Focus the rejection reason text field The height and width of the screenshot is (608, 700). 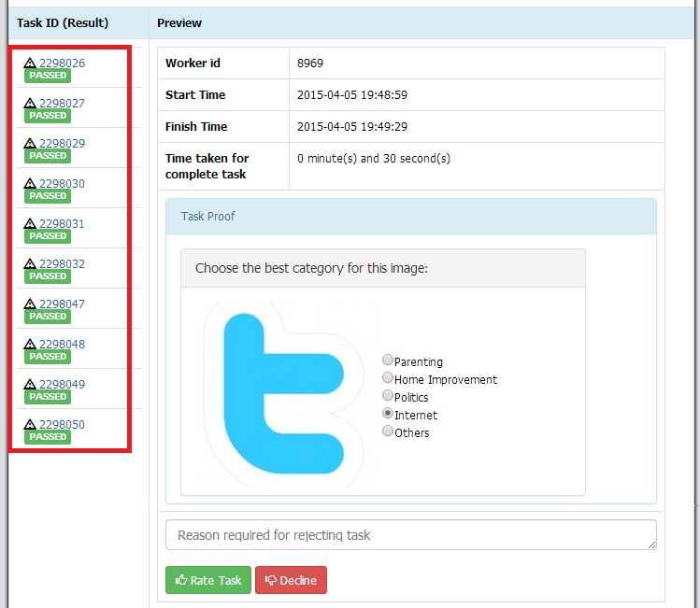click(410, 535)
